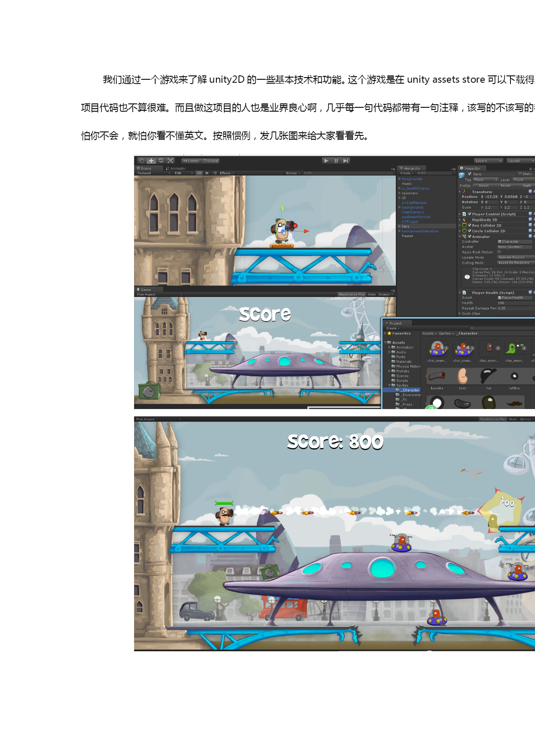This screenshot has height=756, width=535.
Task: Open the scene Gizmos dropdown
Action: 293,173
